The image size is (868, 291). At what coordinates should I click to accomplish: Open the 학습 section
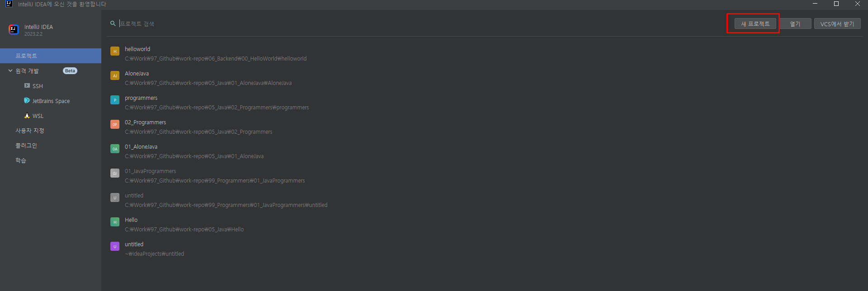coord(21,160)
